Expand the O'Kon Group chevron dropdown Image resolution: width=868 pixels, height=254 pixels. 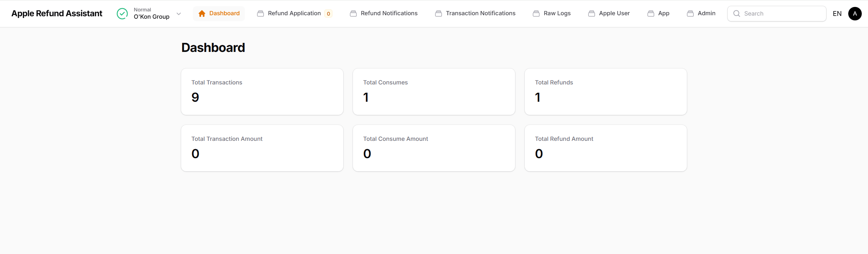point(179,14)
